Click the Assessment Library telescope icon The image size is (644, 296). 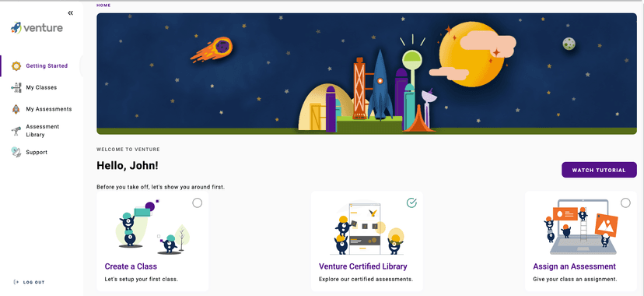click(16, 131)
